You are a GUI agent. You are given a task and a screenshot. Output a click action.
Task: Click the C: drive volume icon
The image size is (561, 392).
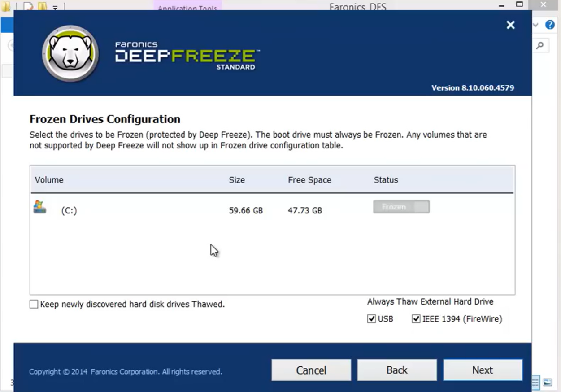[40, 207]
